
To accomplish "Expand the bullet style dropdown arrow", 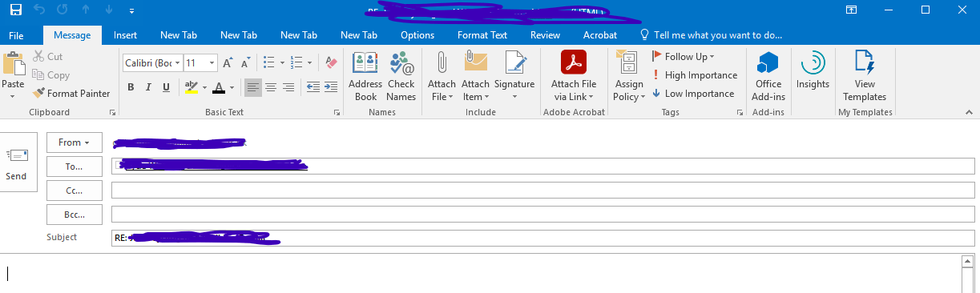I will (x=282, y=62).
